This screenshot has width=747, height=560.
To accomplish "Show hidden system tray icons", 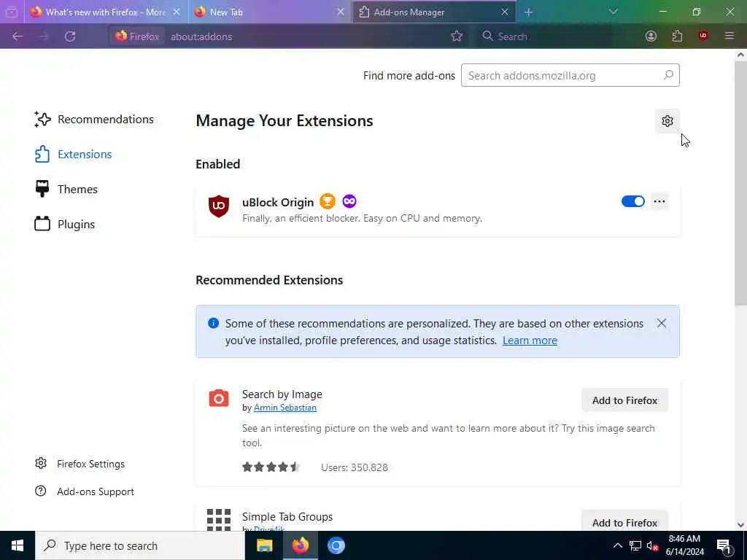I will point(617,545).
